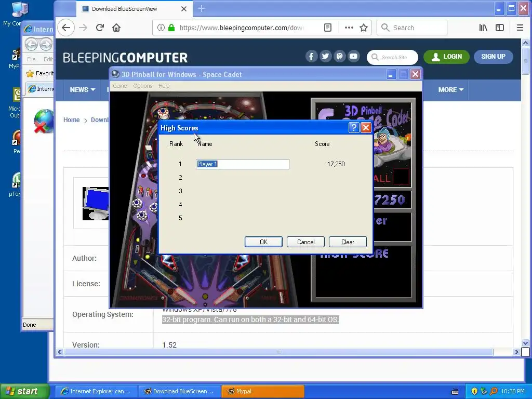
Task: Open BleepingComputer Mastodon icon
Action: [339, 56]
